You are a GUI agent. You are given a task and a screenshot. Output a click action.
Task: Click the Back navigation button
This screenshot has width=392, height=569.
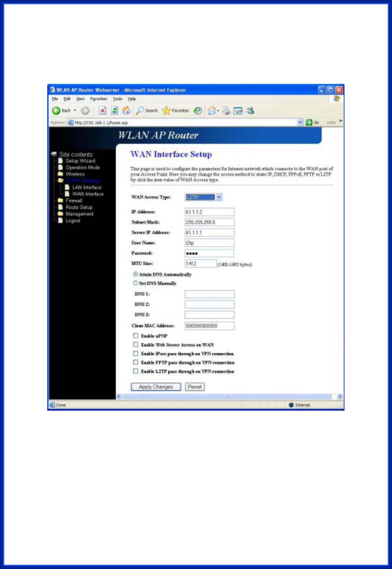(x=61, y=111)
